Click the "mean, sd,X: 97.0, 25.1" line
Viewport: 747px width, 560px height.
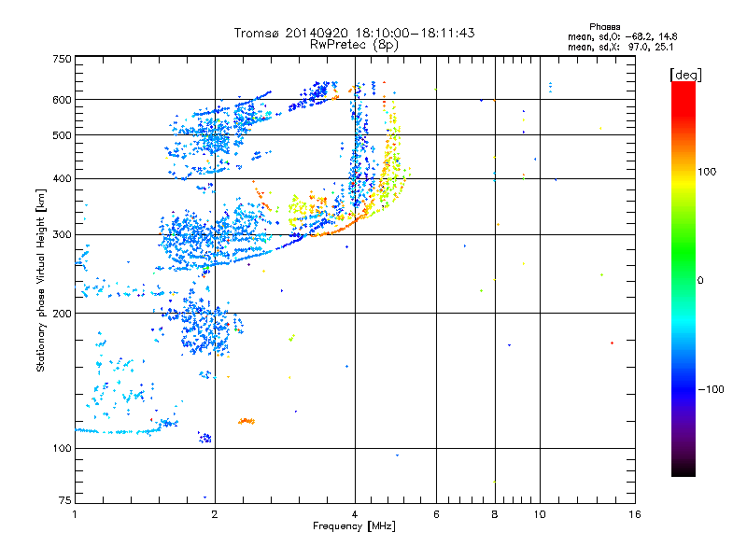[620, 48]
